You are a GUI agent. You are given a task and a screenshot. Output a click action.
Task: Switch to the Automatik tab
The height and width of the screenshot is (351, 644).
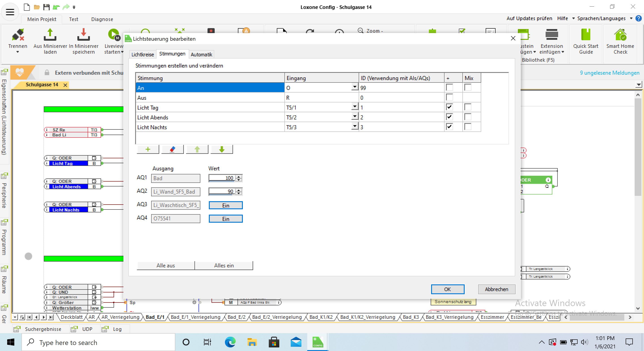[201, 55]
